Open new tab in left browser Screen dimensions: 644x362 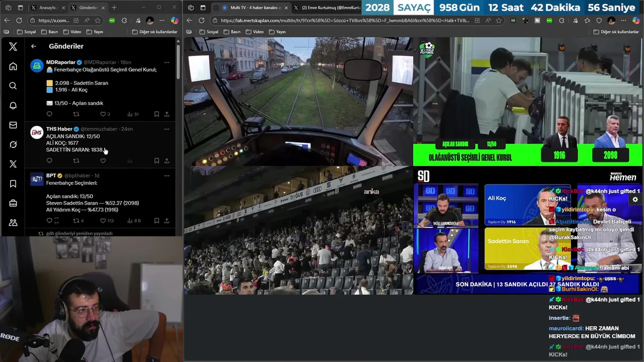[114, 8]
